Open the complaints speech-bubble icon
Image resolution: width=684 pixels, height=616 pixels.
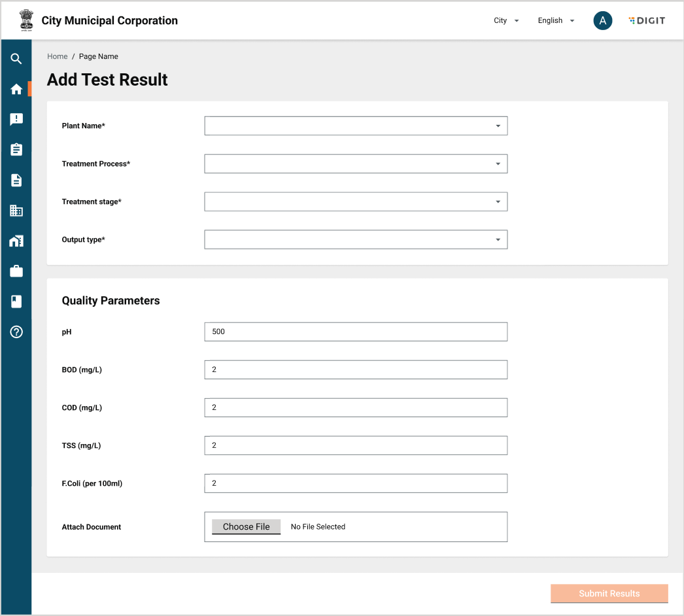pyautogui.click(x=16, y=119)
